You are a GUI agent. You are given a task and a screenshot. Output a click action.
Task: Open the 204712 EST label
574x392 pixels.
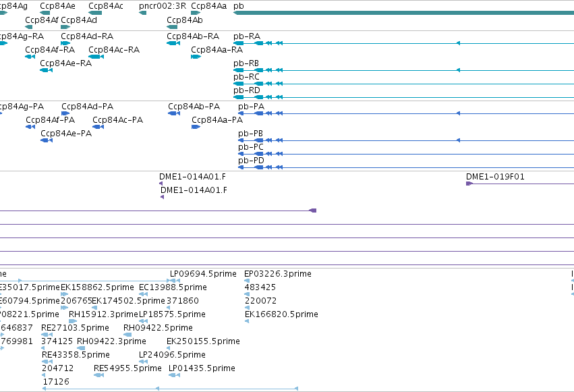coord(57,368)
